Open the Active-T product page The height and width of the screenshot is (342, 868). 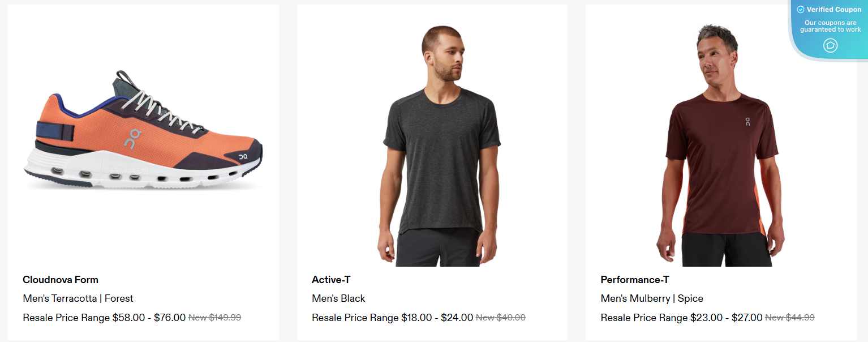click(330, 279)
